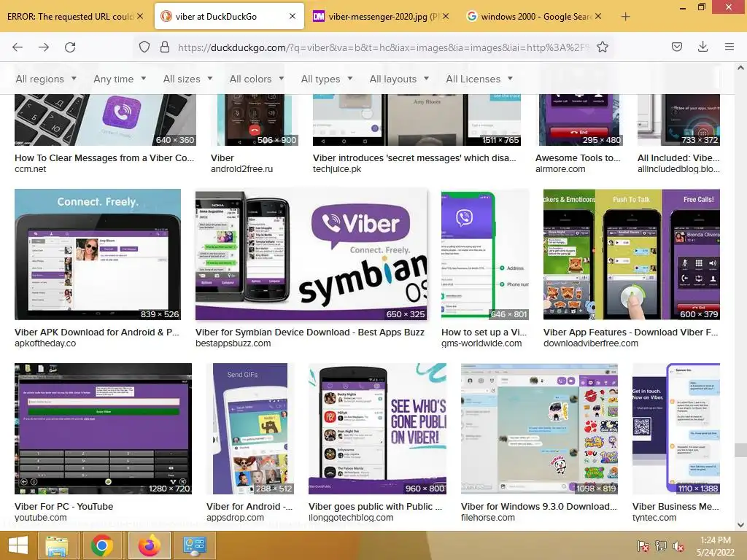Click the bestappsbuzz.com source link
Image resolution: width=747 pixels, height=560 pixels.
233,343
